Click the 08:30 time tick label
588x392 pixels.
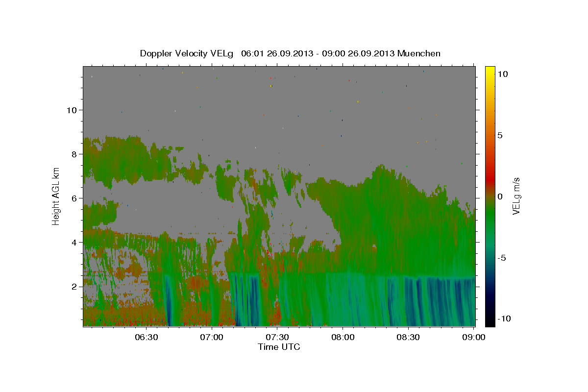tap(408, 337)
